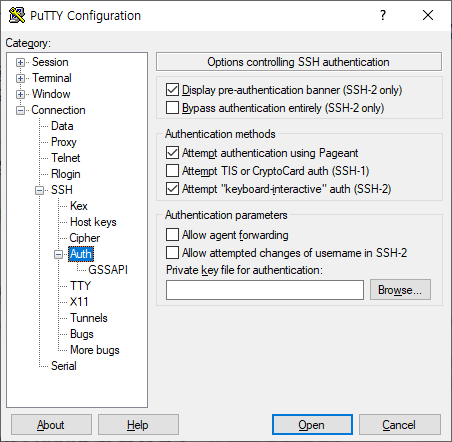Enable TIS or CryptoCard auth checkbox

[172, 171]
